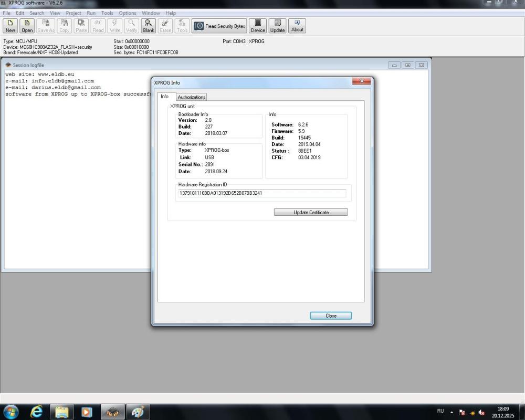Show hidden tray icons arrow
This screenshot has width=525, height=420.
tap(451, 412)
